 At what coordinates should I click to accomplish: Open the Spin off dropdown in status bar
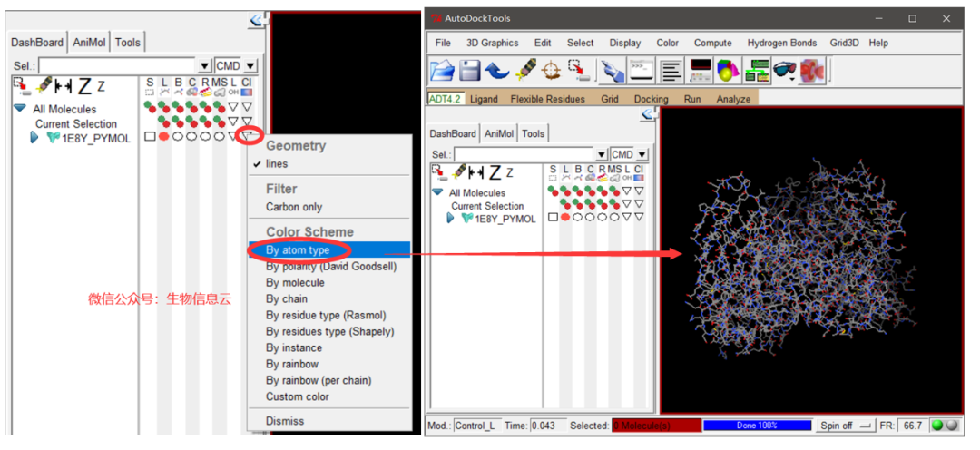[846, 426]
